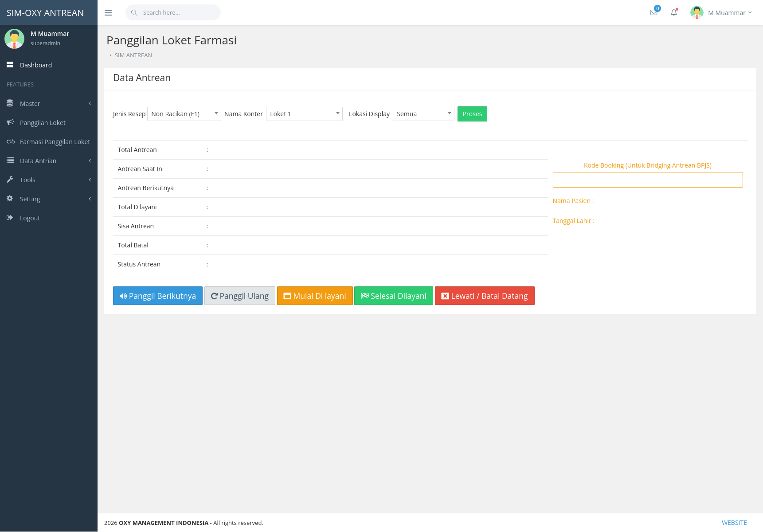This screenshot has height=532, width=763.
Task: Toggle the hamburger sidebar menu icon
Action: click(108, 13)
